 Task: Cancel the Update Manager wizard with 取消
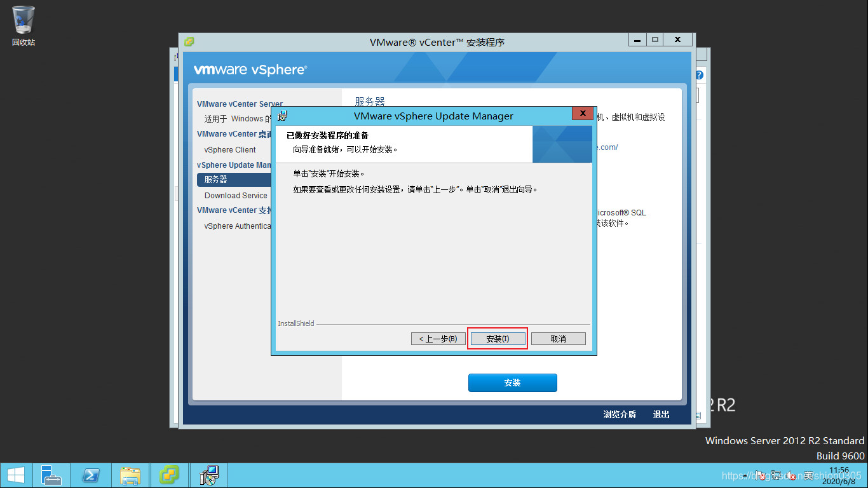point(558,339)
